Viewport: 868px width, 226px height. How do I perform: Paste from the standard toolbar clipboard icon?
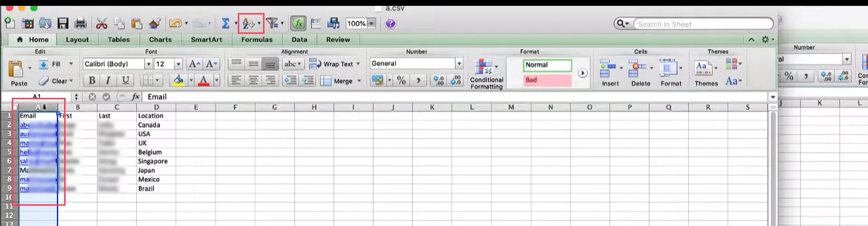[x=137, y=23]
